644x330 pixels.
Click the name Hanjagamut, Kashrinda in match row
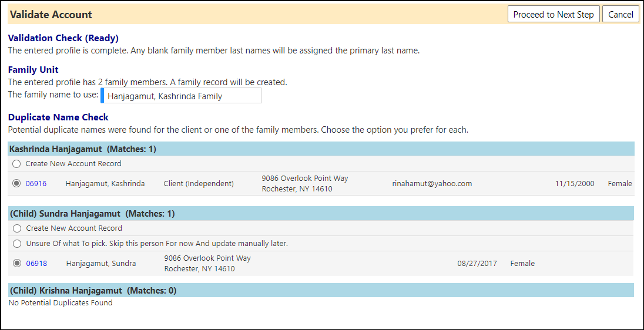(x=105, y=184)
